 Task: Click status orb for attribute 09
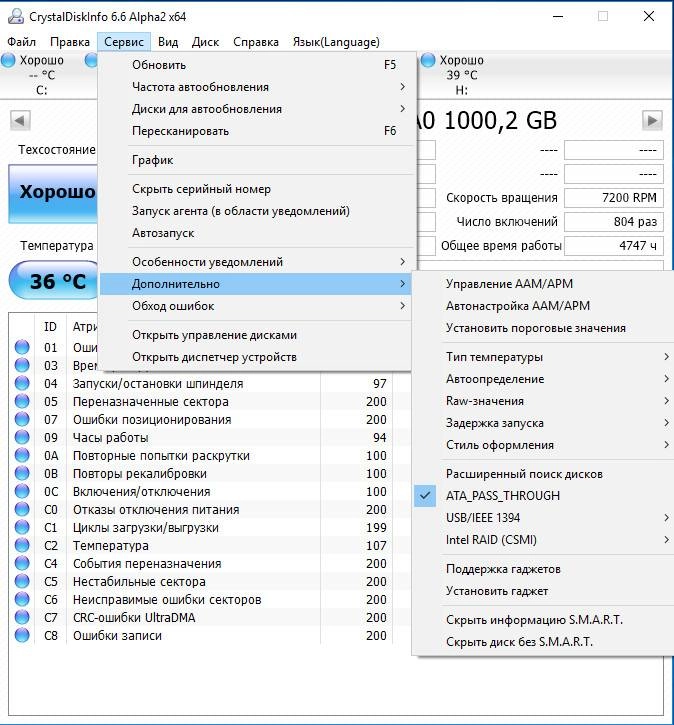click(22, 437)
